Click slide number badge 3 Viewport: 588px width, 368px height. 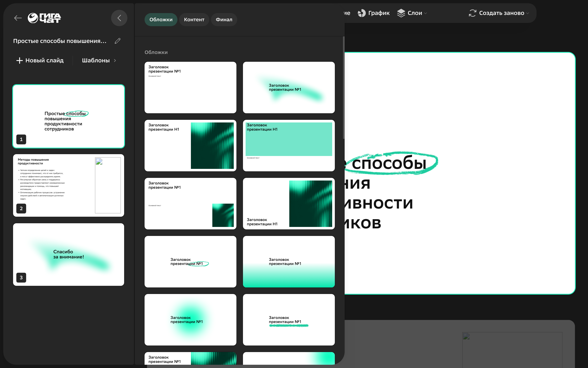point(21,278)
